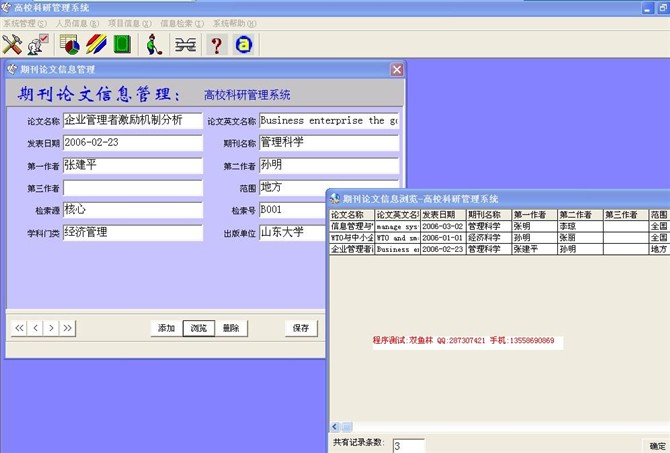Click the first author cell 张建平 in table
670x453 pixels.
[x=534, y=249]
